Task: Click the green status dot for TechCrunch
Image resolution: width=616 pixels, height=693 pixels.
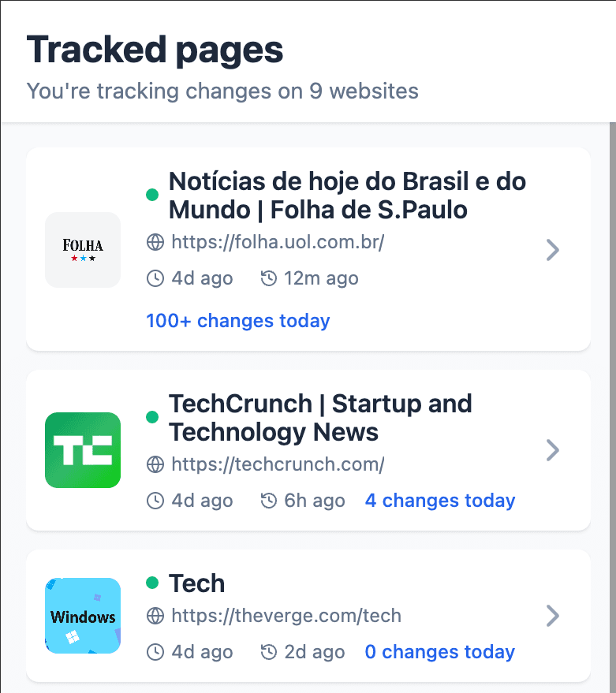Action: tap(153, 417)
